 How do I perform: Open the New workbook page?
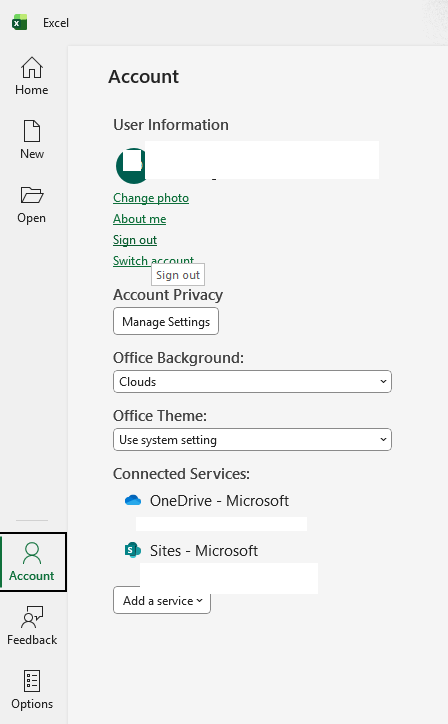(x=31, y=140)
